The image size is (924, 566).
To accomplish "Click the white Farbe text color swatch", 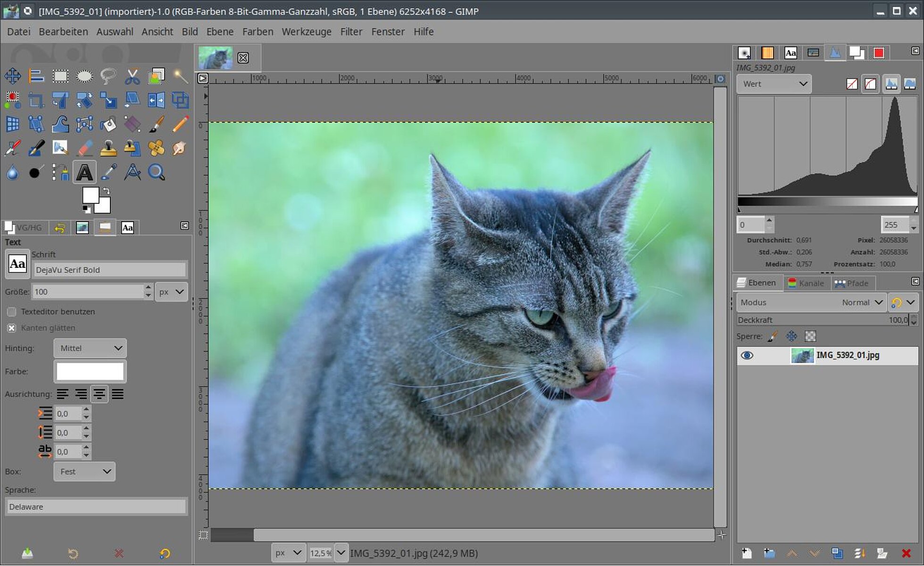I will coord(90,372).
